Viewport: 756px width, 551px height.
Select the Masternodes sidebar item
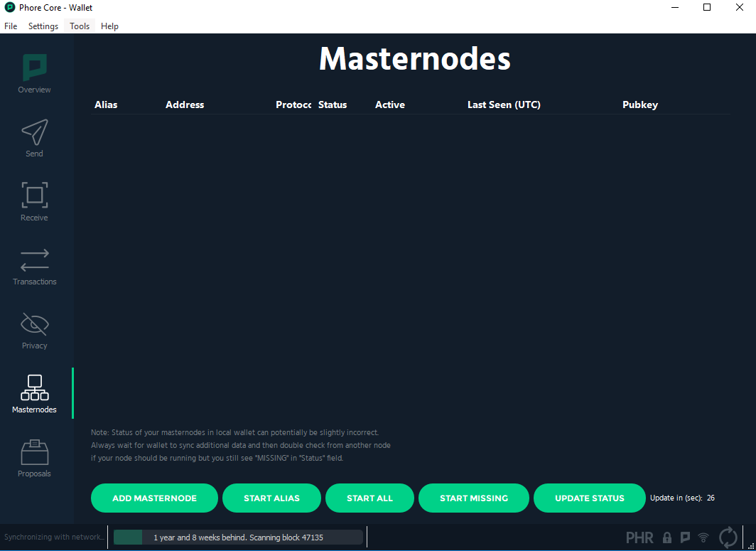[34, 394]
